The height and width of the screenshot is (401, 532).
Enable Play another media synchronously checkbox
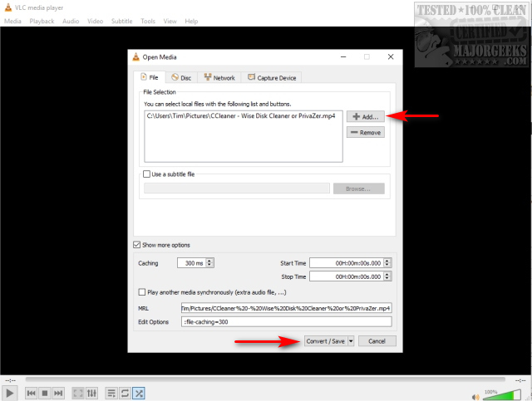tap(142, 292)
